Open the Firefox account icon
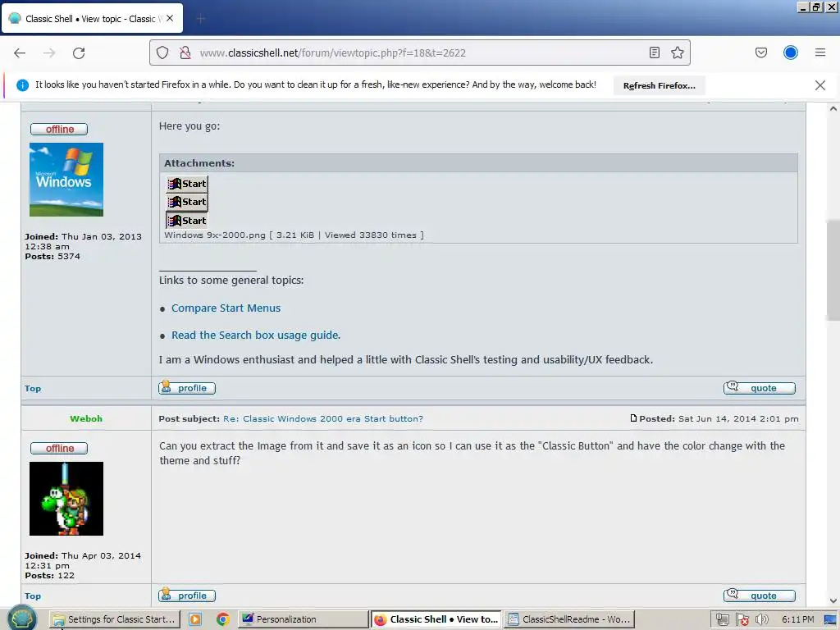 click(x=790, y=52)
